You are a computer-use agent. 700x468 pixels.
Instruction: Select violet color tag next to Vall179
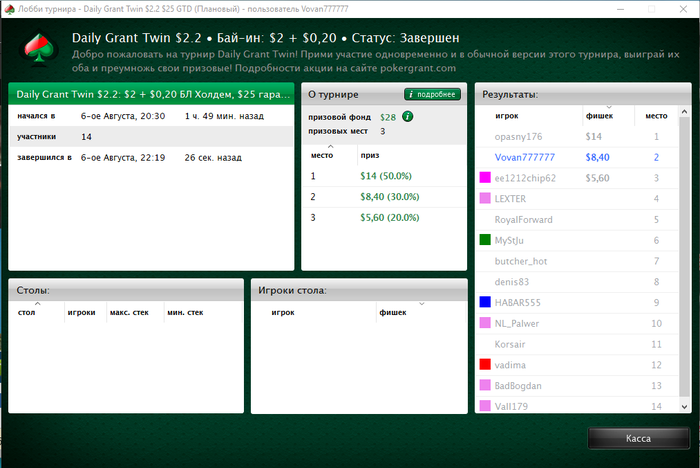pyautogui.click(x=485, y=405)
